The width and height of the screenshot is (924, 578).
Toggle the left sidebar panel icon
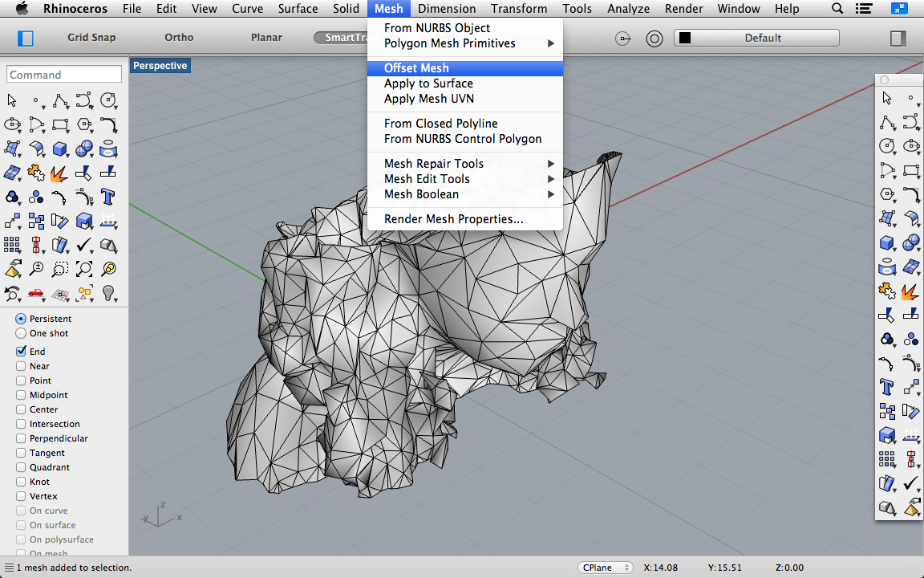pyautogui.click(x=26, y=39)
